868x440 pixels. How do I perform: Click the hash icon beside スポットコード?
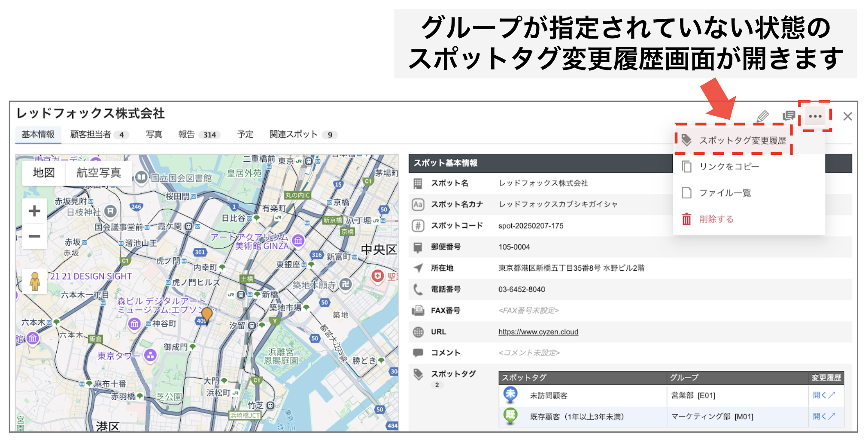pyautogui.click(x=418, y=226)
